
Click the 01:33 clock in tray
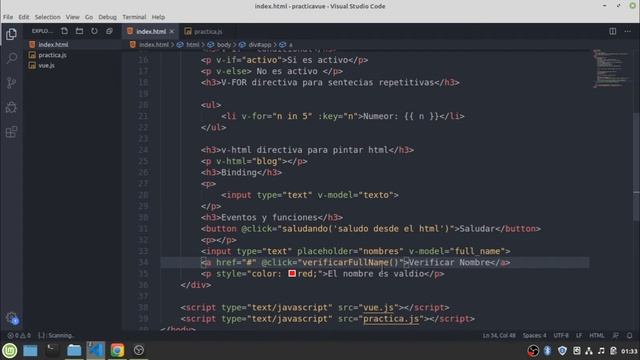point(629,351)
